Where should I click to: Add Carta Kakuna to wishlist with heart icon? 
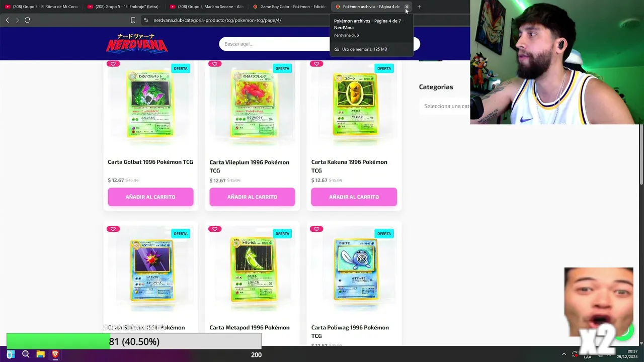click(x=316, y=64)
